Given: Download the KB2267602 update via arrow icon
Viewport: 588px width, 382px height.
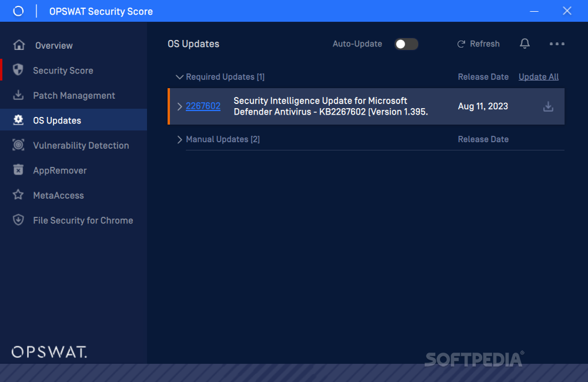Looking at the screenshot, I should (548, 106).
